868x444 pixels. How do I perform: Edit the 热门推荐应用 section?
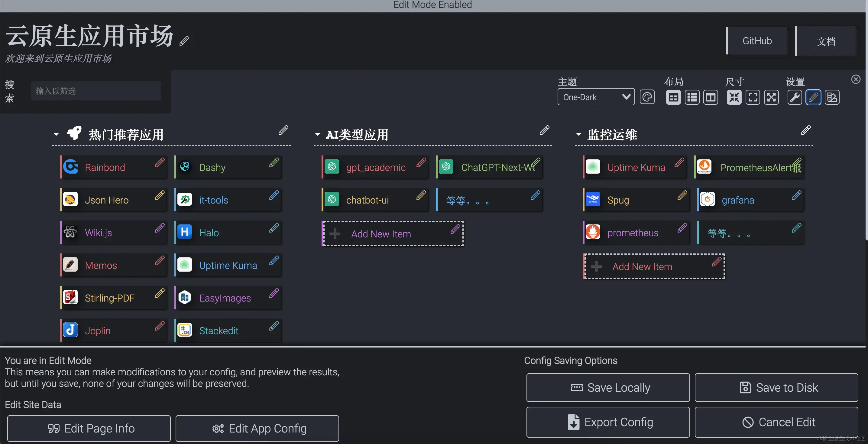tap(283, 130)
